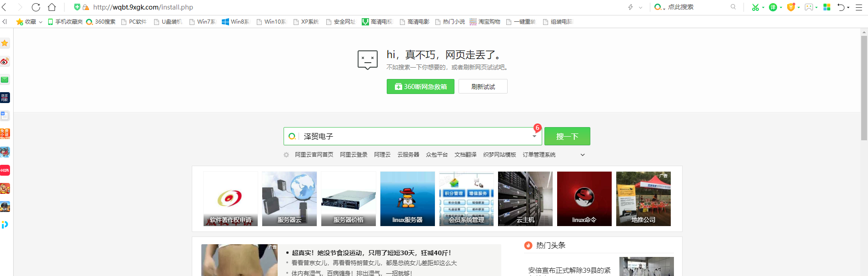868x276 pixels.
Task: Open the green mail icon in sidebar
Action: 5,79
